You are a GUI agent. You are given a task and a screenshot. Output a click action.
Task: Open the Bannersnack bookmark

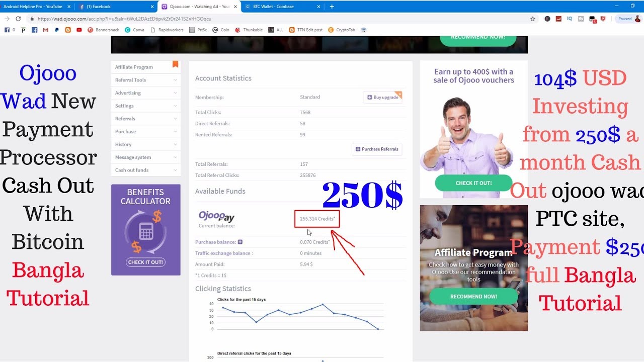104,30
